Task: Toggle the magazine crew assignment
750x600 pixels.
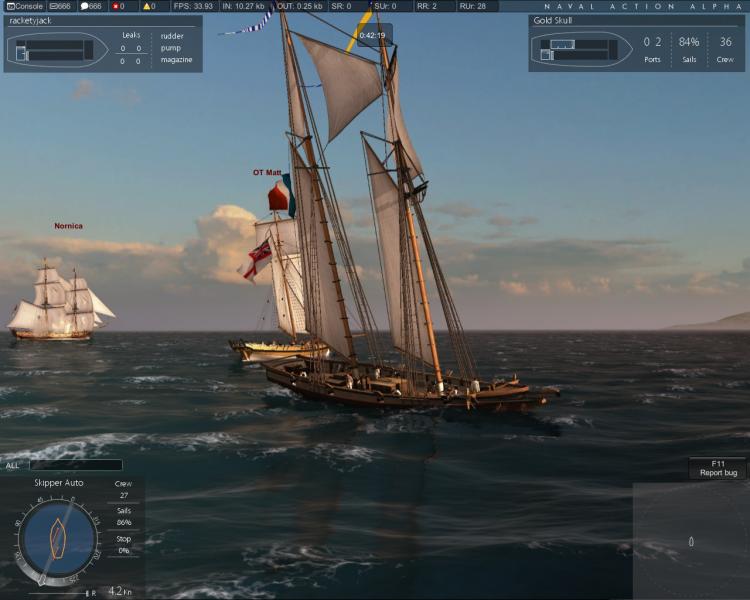Action: tap(176, 60)
